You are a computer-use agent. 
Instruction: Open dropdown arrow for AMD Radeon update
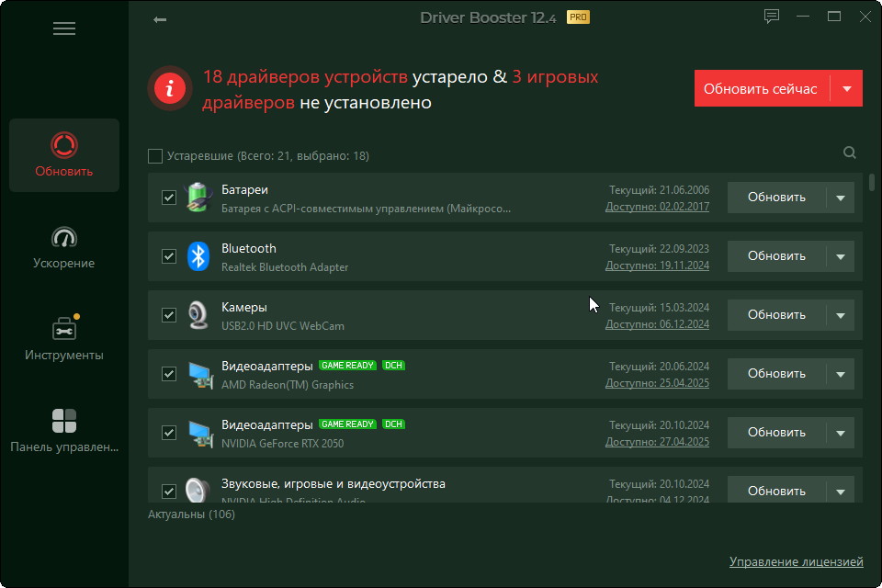pyautogui.click(x=841, y=374)
